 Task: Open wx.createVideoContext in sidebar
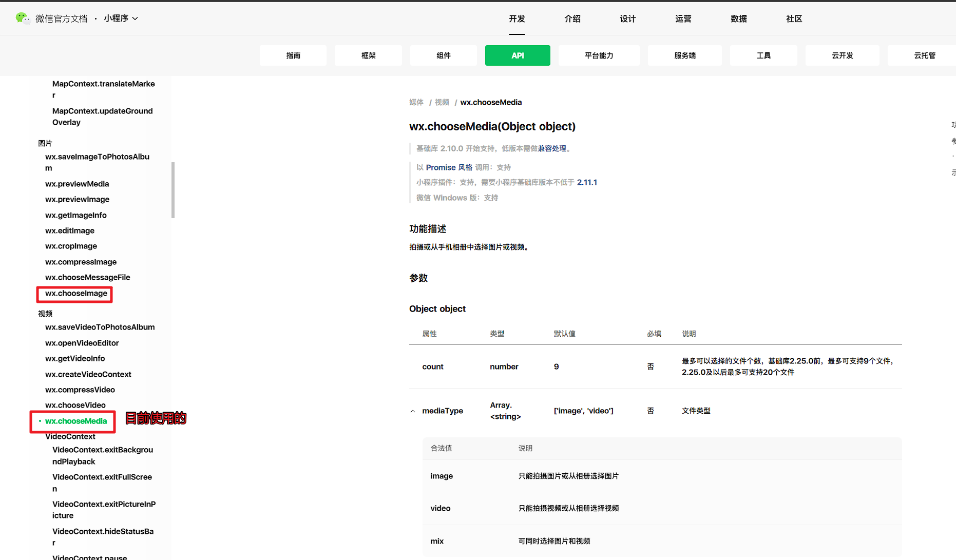click(88, 374)
